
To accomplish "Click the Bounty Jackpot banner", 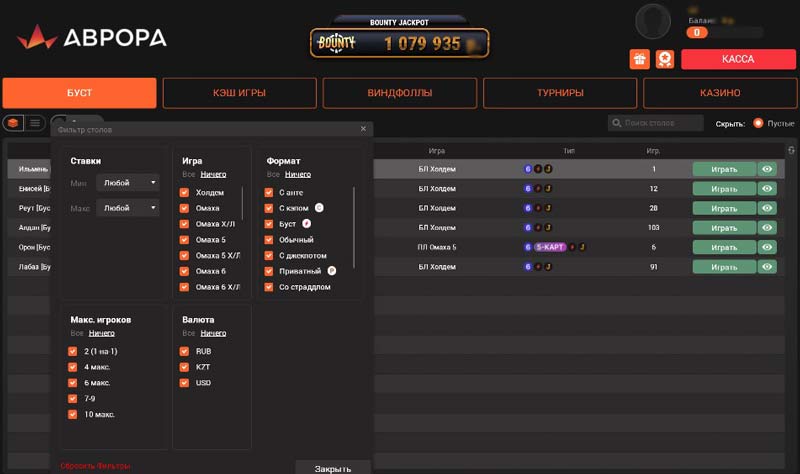I will click(399, 42).
